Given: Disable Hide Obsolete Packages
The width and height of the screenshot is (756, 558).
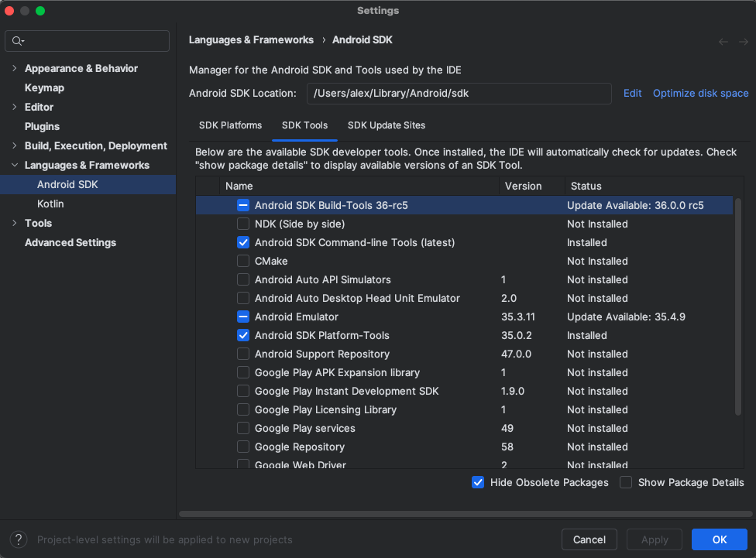Looking at the screenshot, I should pyautogui.click(x=478, y=482).
